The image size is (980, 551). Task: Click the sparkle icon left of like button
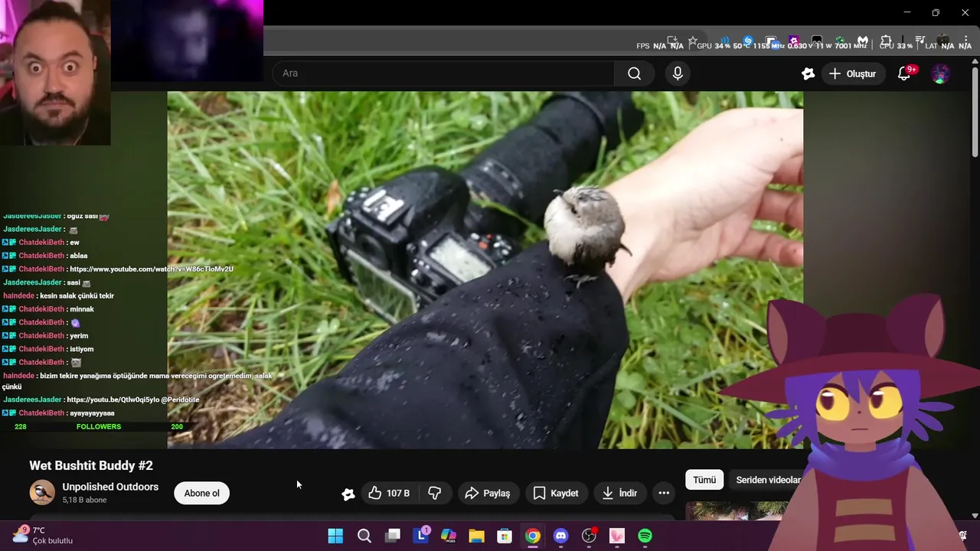(348, 494)
